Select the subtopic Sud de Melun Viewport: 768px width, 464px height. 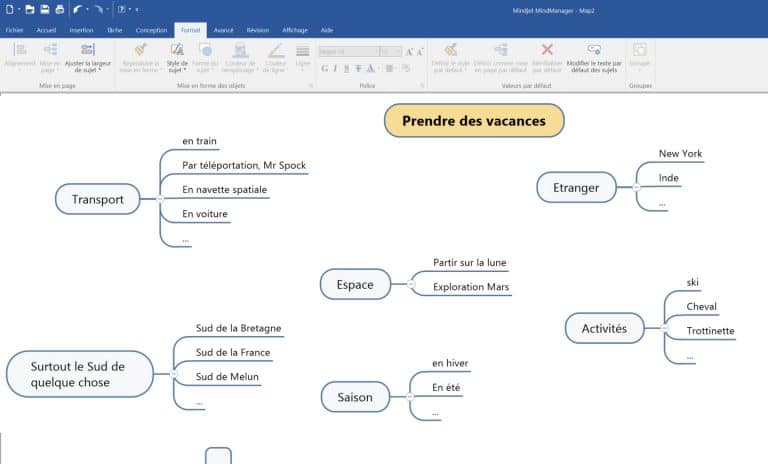[227, 377]
